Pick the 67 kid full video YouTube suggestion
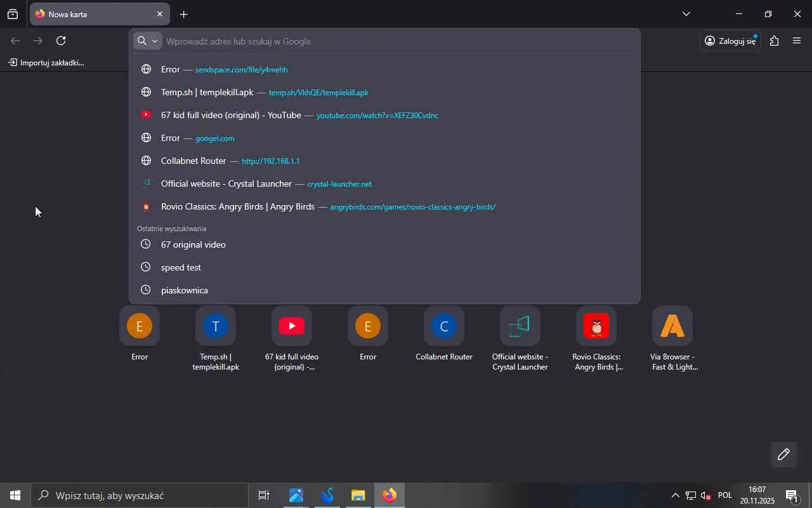812x508 pixels. click(384, 115)
